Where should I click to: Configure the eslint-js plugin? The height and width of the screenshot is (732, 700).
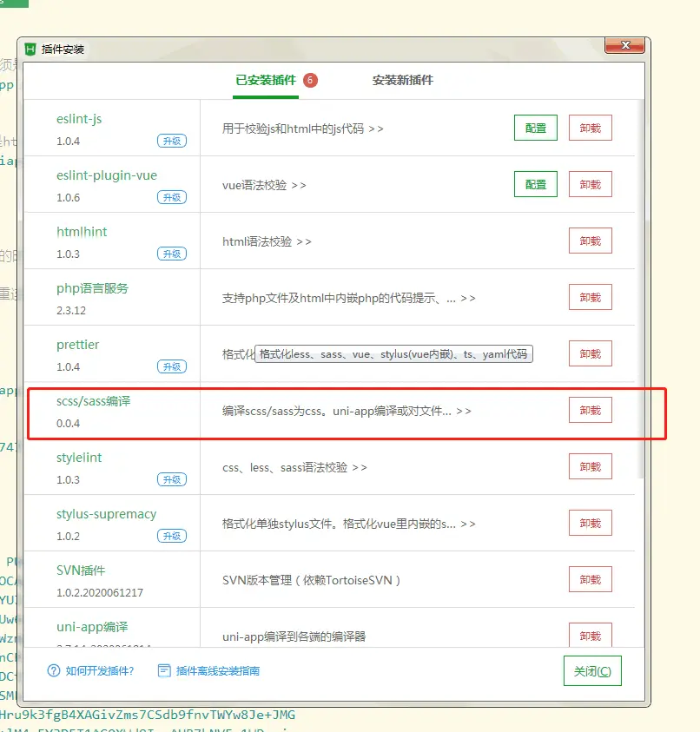click(x=535, y=128)
